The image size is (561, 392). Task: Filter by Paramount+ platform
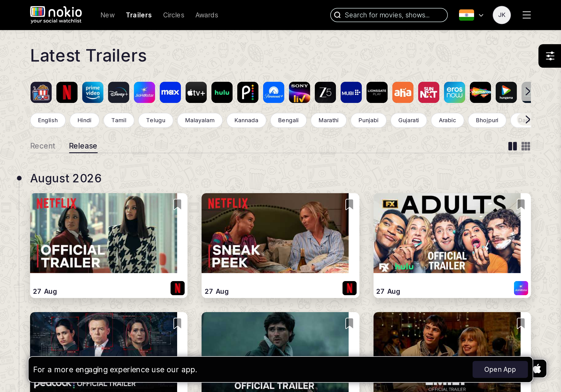coord(274,92)
